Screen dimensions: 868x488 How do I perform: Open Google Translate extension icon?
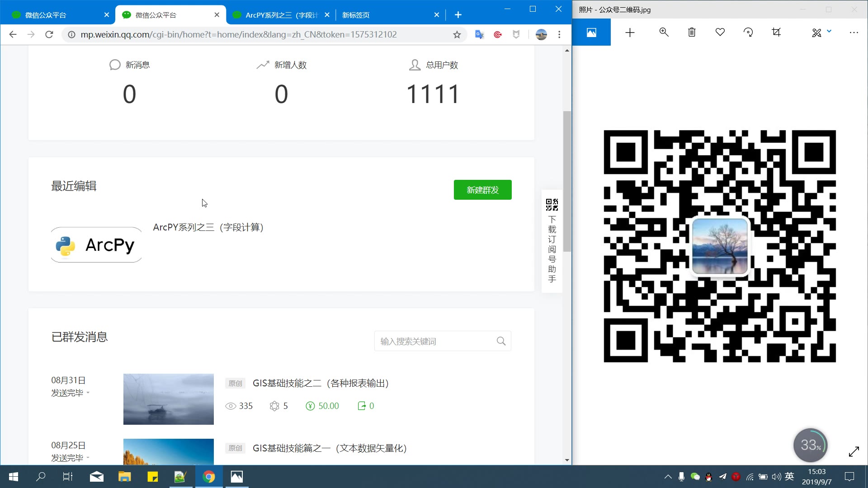pyautogui.click(x=479, y=34)
